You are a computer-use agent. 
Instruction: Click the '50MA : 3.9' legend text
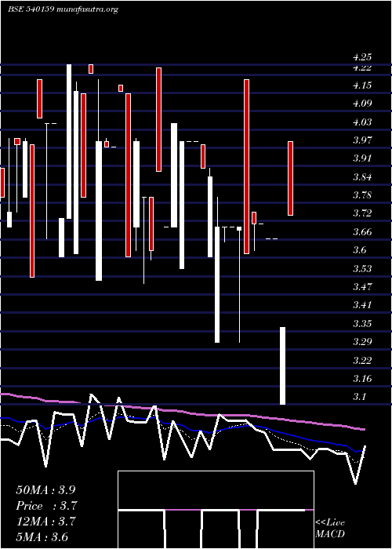point(45,490)
